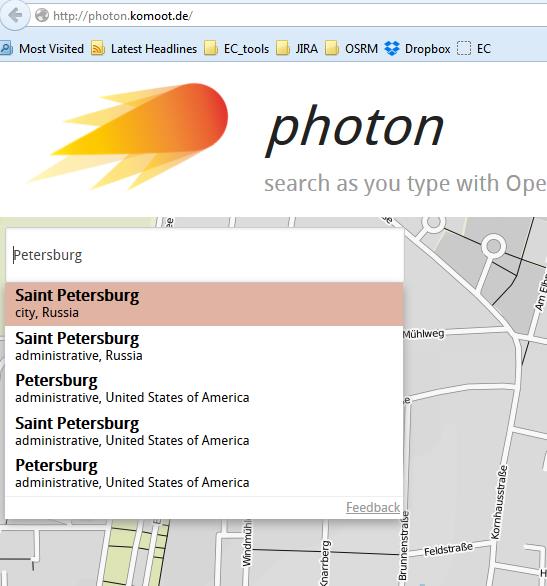The height and width of the screenshot is (586, 547).
Task: Open the EC_tools bookmark folder
Action: click(237, 49)
